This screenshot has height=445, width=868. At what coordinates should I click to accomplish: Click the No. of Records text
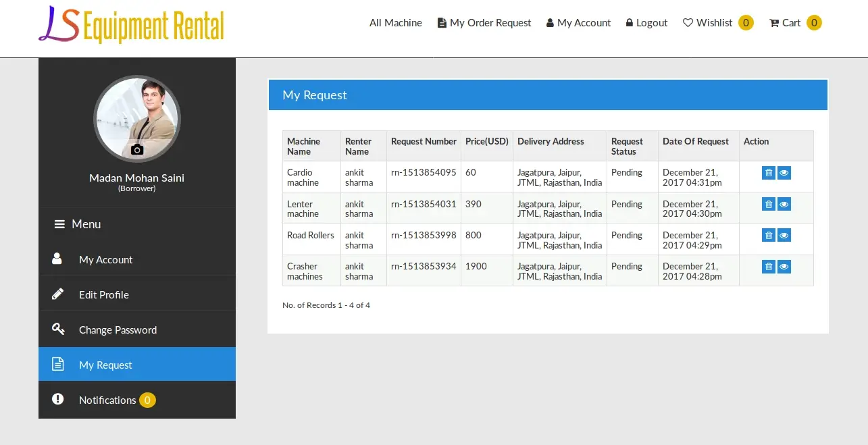(326, 305)
